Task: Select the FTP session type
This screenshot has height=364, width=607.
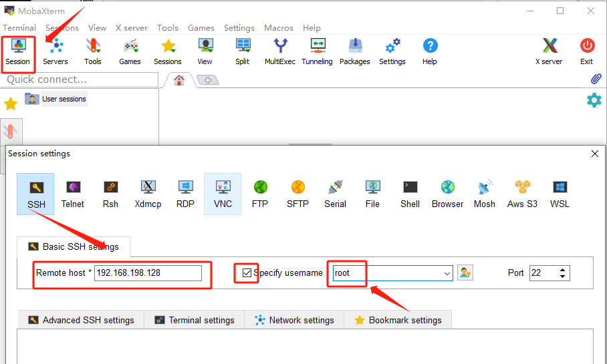Action: coord(260,194)
